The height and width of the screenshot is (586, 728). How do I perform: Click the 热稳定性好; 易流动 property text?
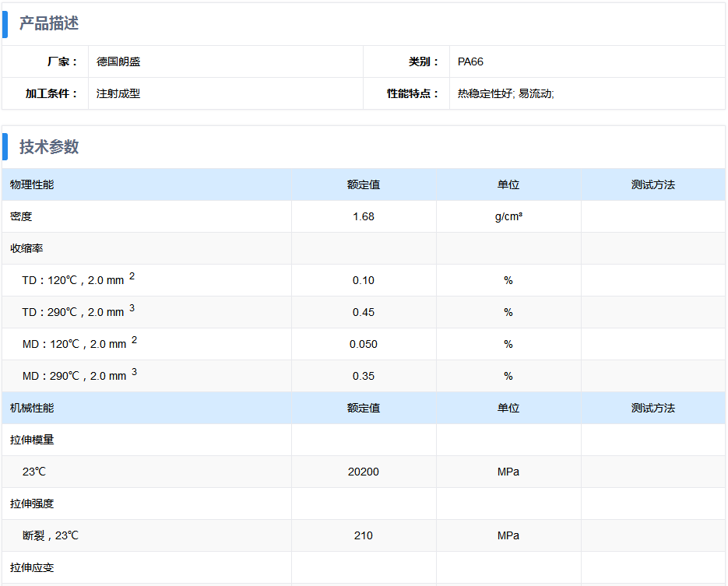(505, 93)
